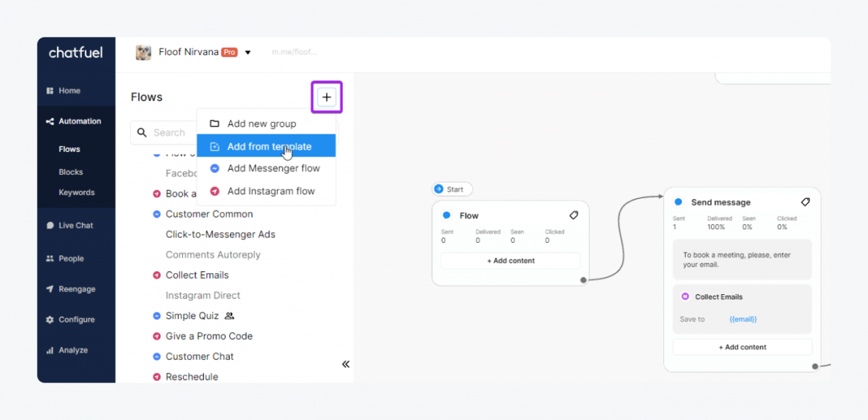Click the Home icon in the sidebar
The height and width of the screenshot is (420, 868).
(51, 90)
